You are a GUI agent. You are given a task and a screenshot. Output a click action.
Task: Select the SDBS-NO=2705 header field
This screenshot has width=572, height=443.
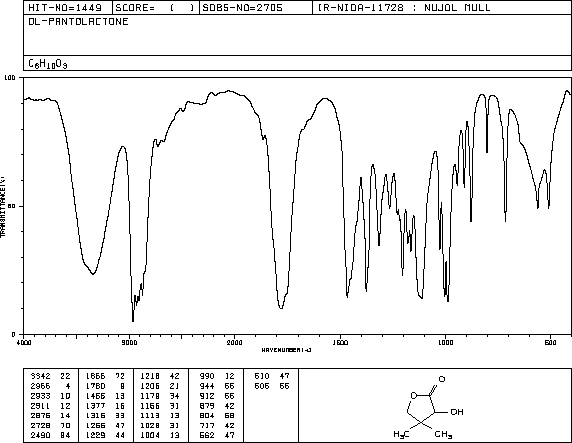tap(256, 8)
